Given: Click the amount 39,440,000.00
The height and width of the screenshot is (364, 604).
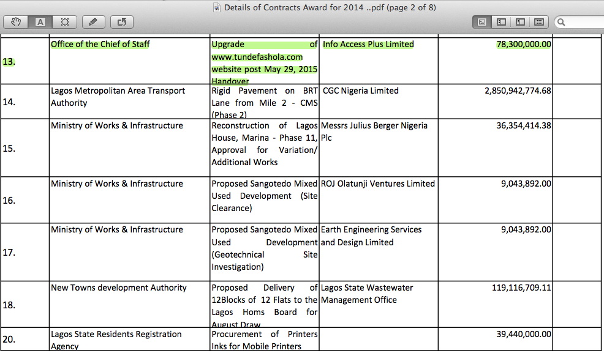Looking at the screenshot, I should tap(524, 334).
